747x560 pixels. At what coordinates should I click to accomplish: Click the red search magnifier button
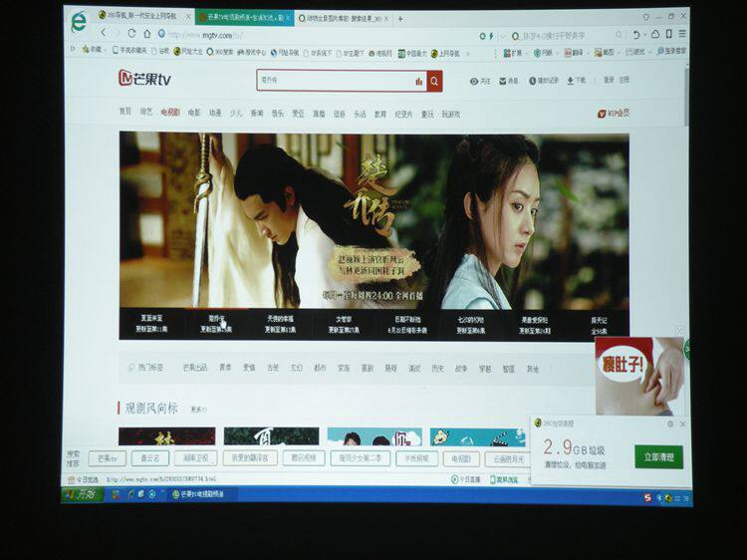point(434,82)
